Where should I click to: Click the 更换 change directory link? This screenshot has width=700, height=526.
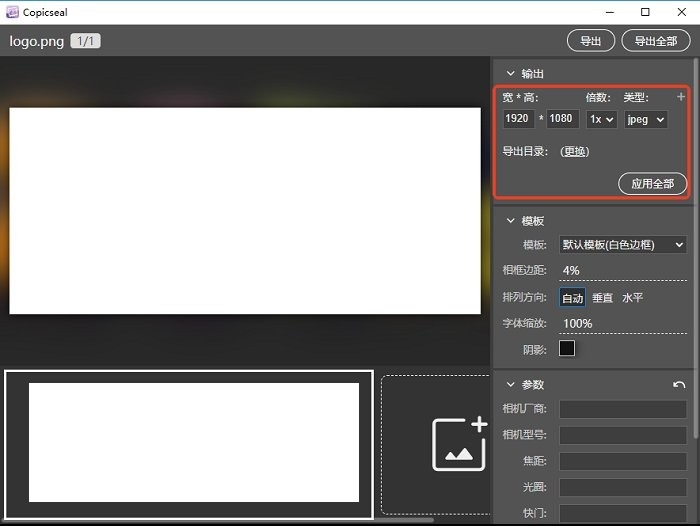click(575, 152)
